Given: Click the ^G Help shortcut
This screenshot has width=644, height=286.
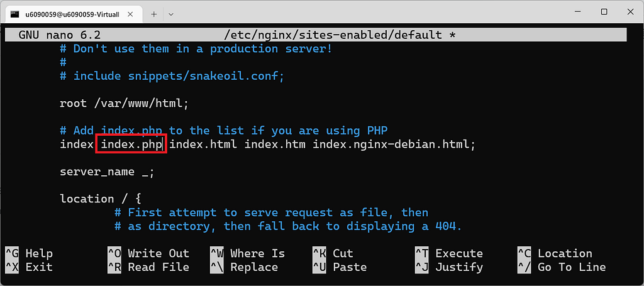Looking at the screenshot, I should (29, 253).
